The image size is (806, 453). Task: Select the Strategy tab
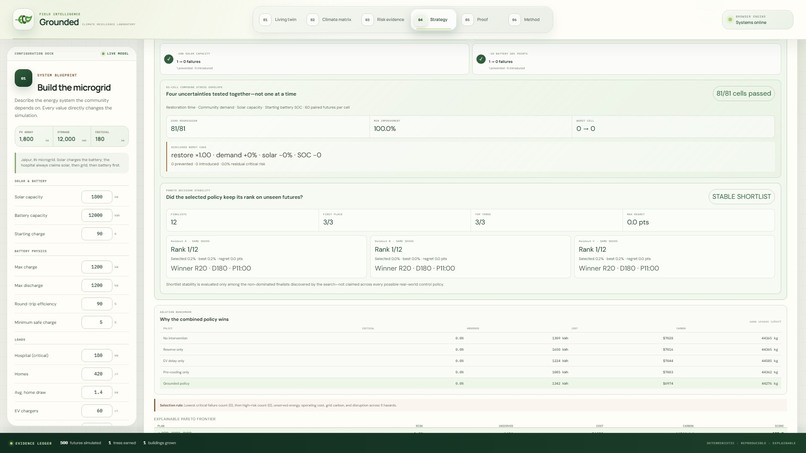433,20
